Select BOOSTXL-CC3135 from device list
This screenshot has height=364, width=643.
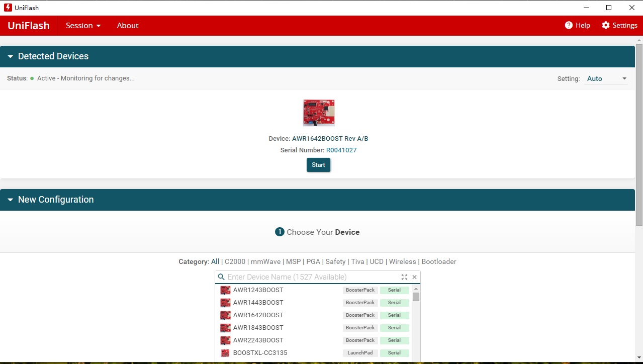(260, 353)
